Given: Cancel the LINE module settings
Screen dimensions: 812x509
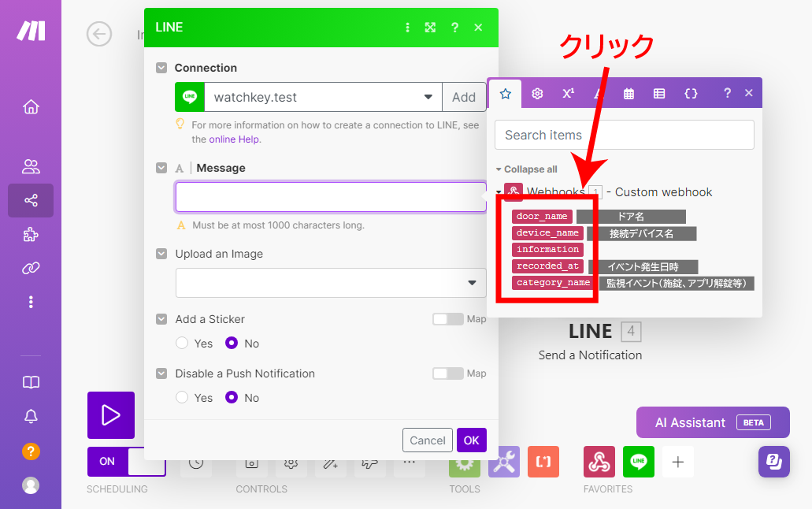Looking at the screenshot, I should (x=428, y=440).
